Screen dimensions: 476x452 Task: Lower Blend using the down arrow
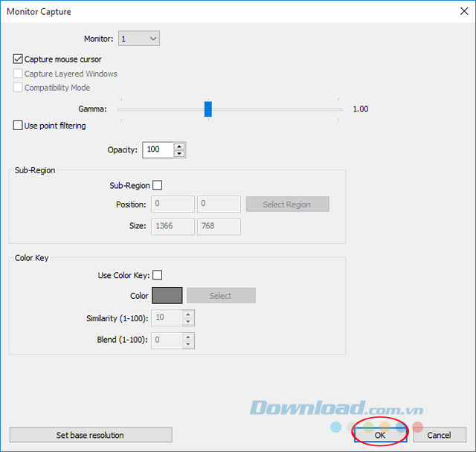(188, 344)
